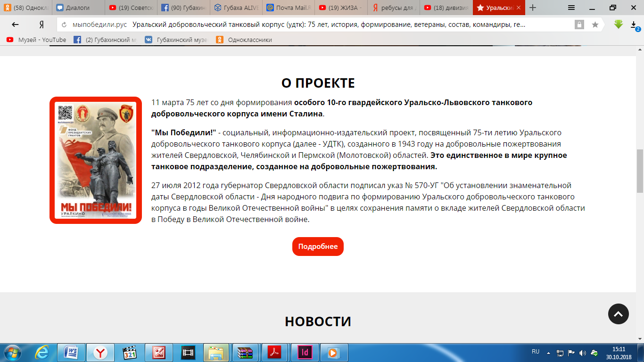Open Microsoft Word from taskbar
Image resolution: width=644 pixels, height=362 pixels.
click(71, 353)
